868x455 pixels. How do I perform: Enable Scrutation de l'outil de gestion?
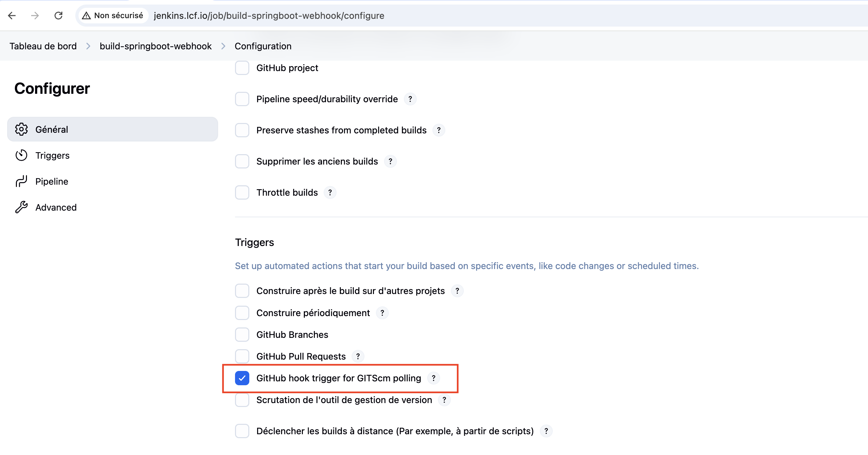(242, 400)
